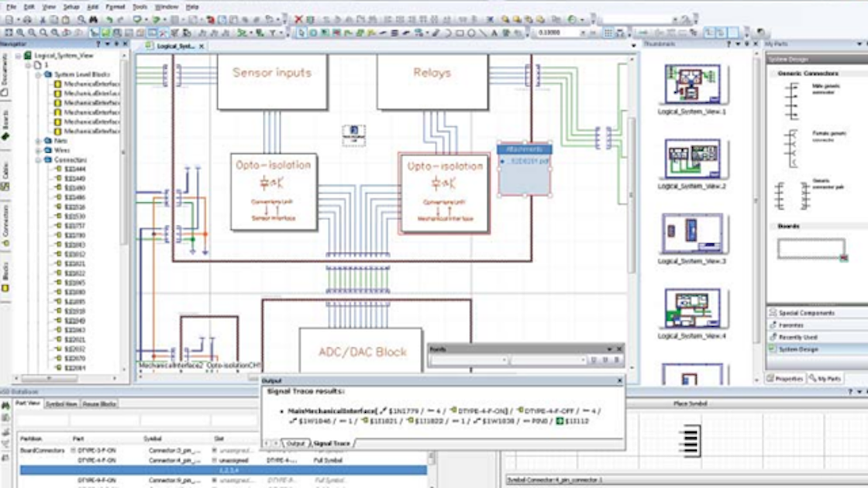This screenshot has width=868, height=488.
Task: Click the Print icon in the toolbar
Action: coord(29,19)
